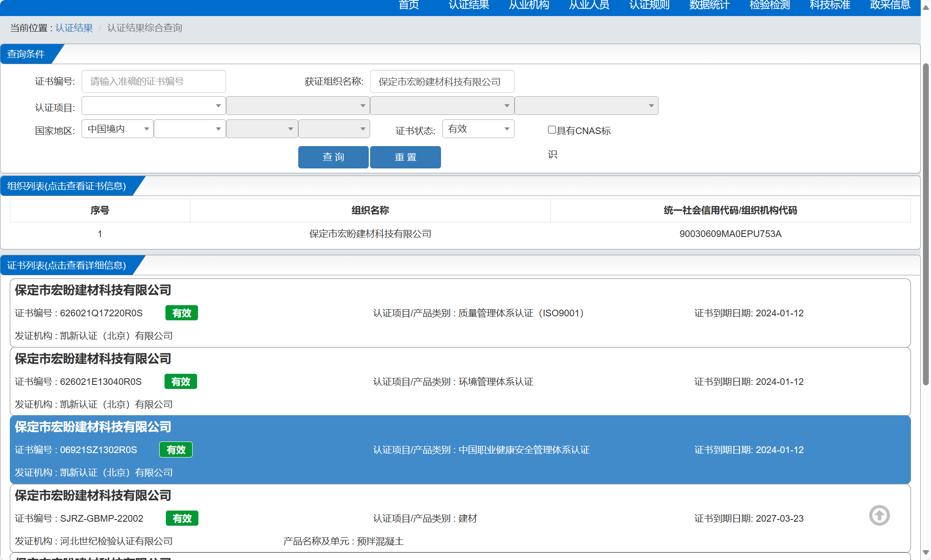Click expiry date 2027-03-23
Screen dimensions: 931x560
[779, 519]
